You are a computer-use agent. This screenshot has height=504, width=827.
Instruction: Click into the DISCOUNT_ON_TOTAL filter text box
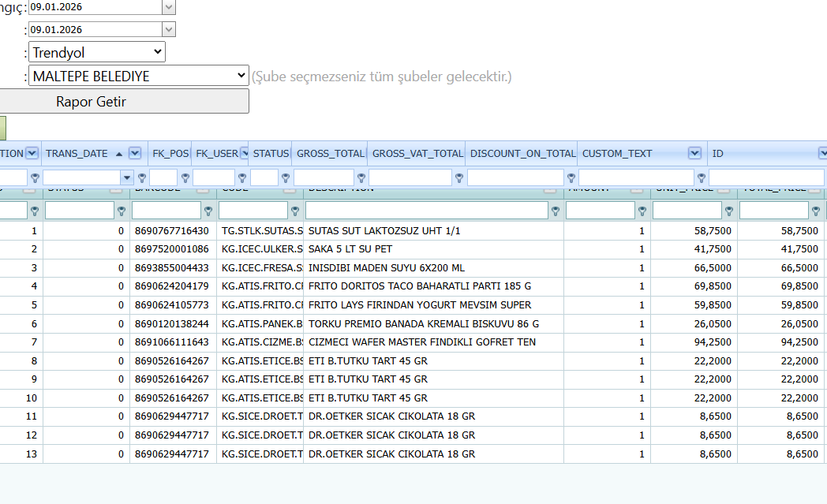pos(516,177)
